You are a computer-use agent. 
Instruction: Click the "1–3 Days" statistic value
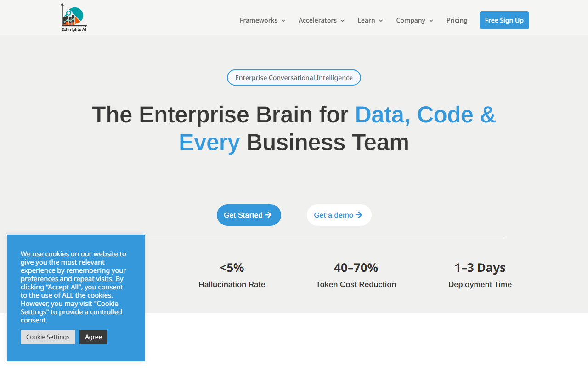480,267
